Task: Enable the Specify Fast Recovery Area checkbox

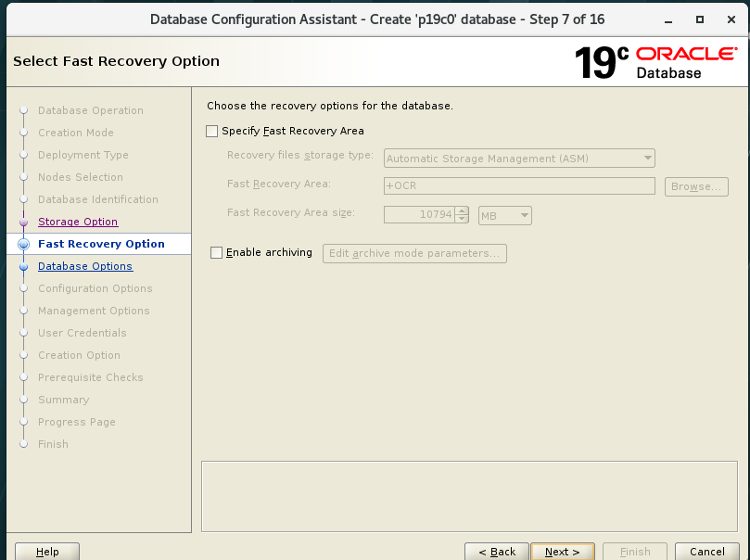Action: click(211, 131)
